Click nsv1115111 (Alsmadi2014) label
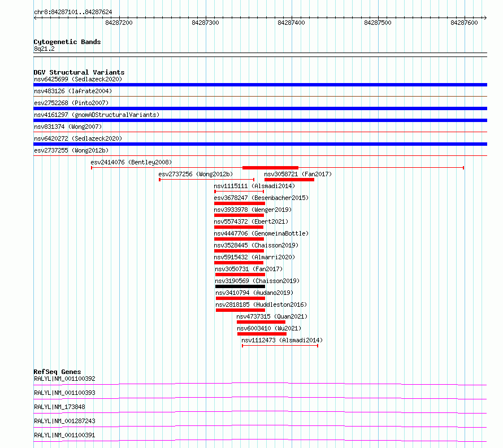 pyautogui.click(x=254, y=186)
